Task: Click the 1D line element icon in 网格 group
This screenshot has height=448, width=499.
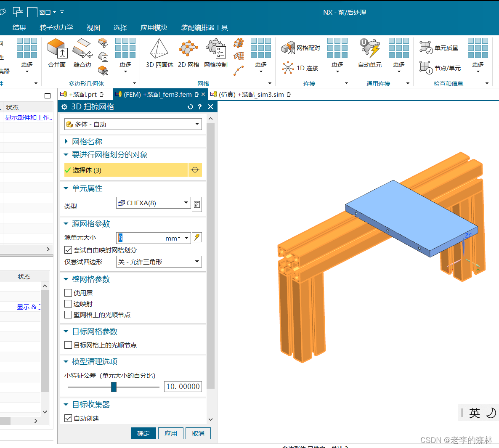Action: pos(239,71)
